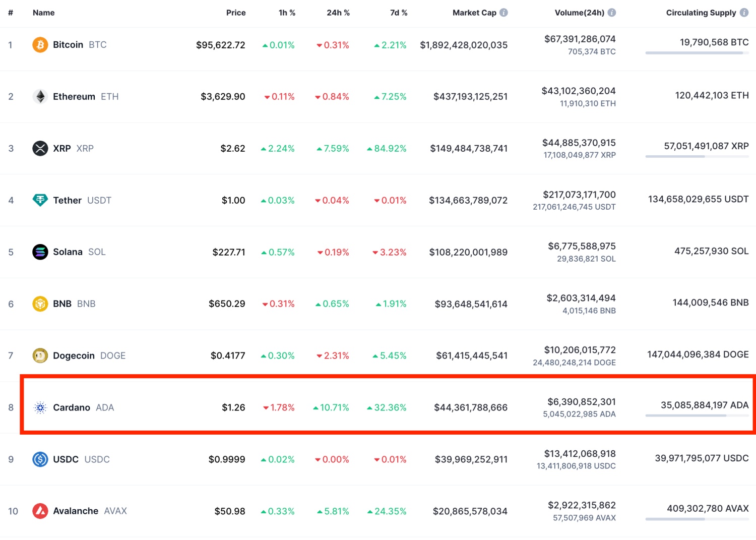
Task: Sort the table by Name
Action: tap(44, 13)
